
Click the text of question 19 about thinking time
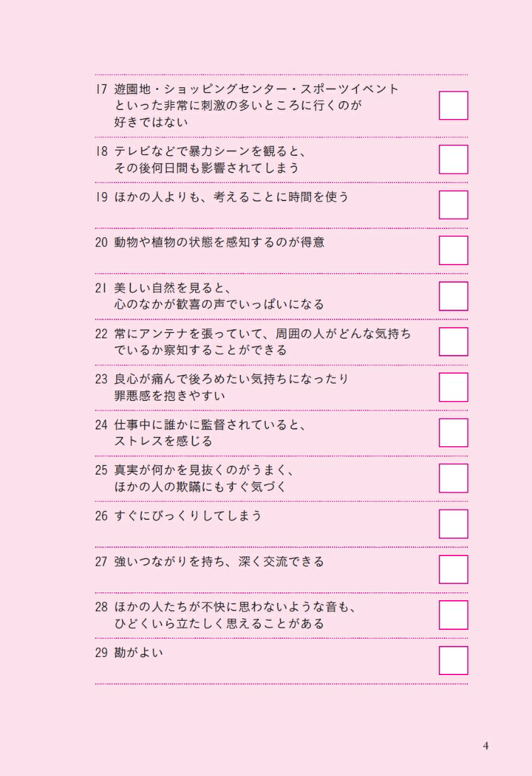231,197
